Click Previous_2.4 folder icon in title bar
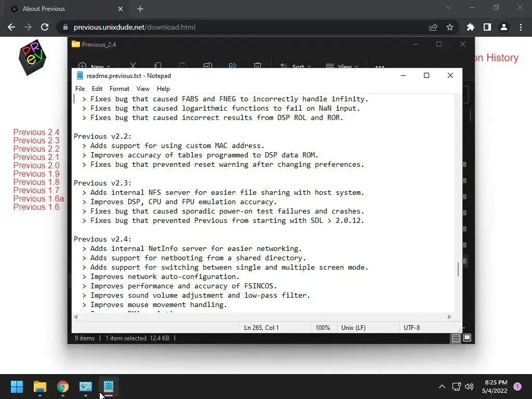 click(x=76, y=45)
